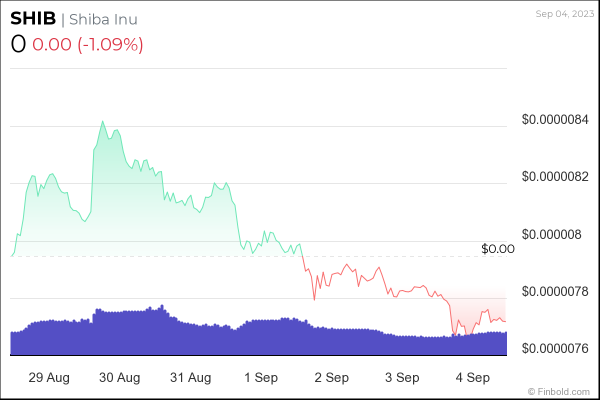This screenshot has width=600, height=400.
Task: Select the Shiba Inu name label
Action: point(105,21)
